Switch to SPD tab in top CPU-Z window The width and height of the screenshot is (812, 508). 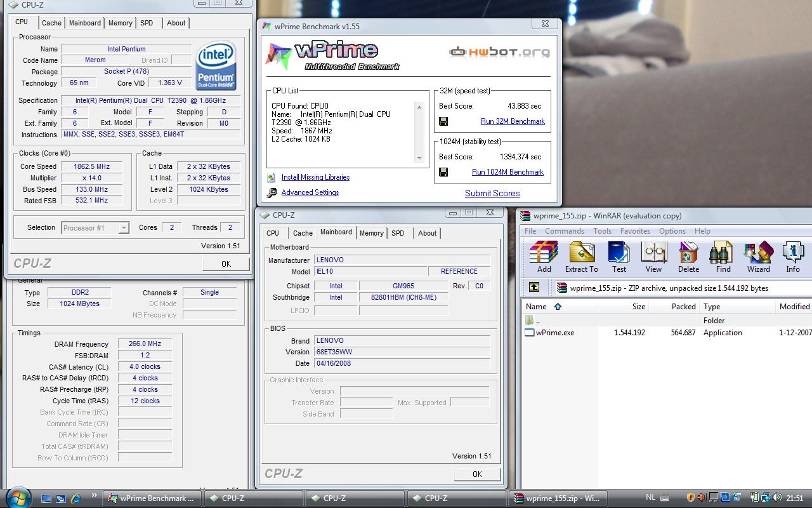click(147, 23)
